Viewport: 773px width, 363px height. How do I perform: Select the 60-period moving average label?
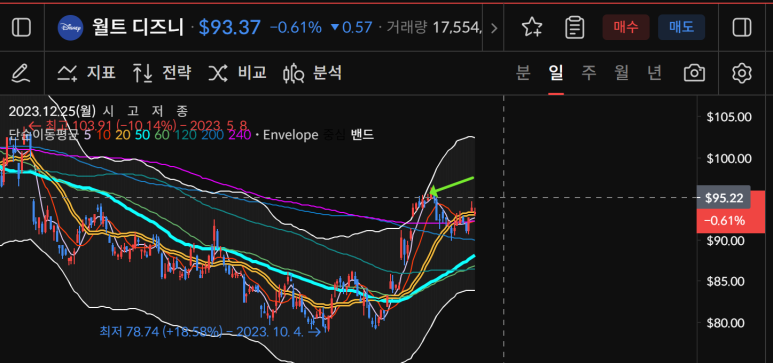(x=161, y=135)
